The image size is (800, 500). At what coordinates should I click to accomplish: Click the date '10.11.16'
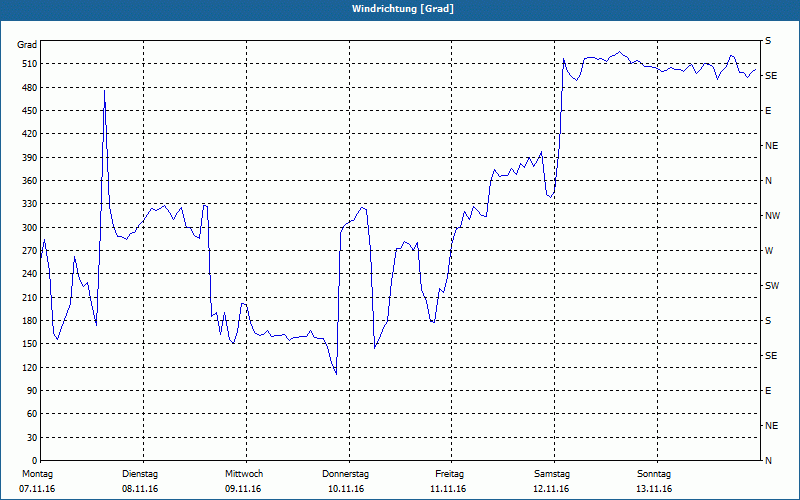(x=346, y=489)
